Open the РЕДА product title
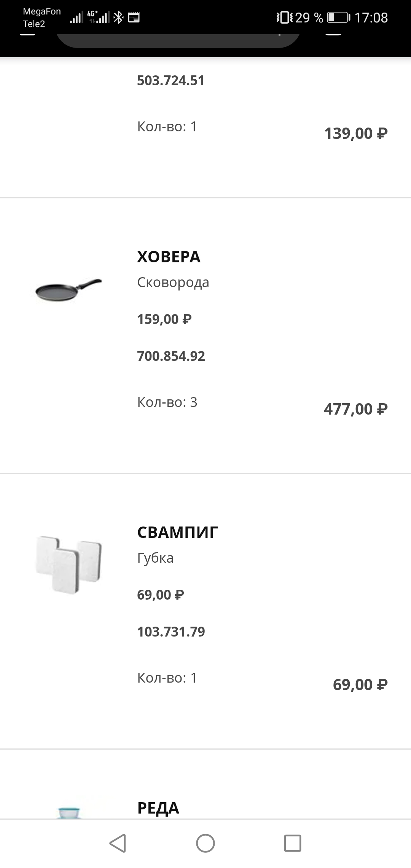 click(x=158, y=808)
